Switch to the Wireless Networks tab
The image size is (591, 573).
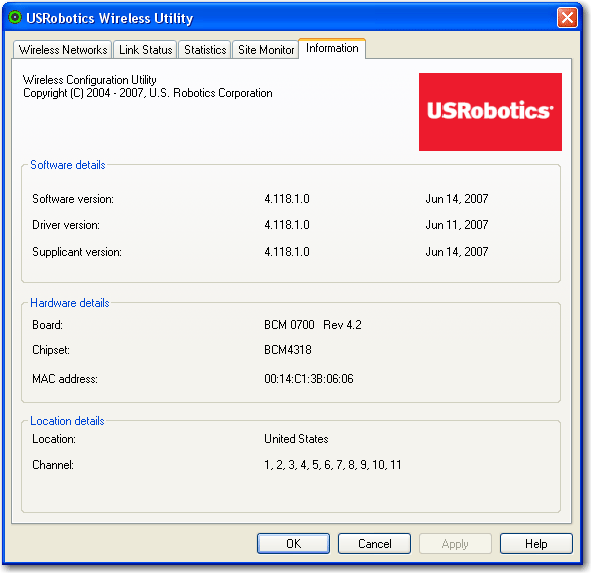pos(63,50)
